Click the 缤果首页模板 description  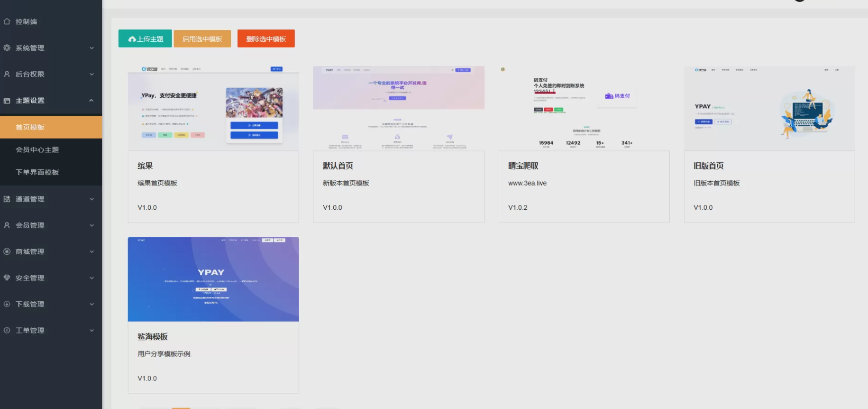point(157,183)
